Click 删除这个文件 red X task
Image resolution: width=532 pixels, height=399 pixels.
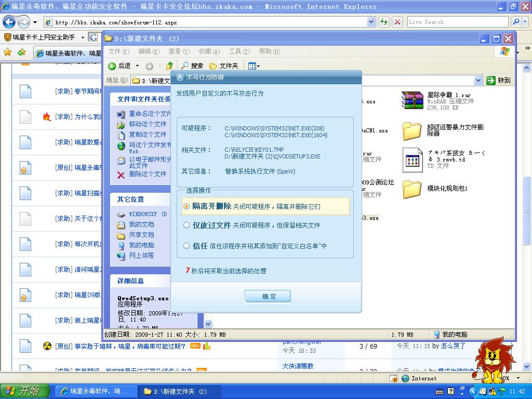(121, 175)
